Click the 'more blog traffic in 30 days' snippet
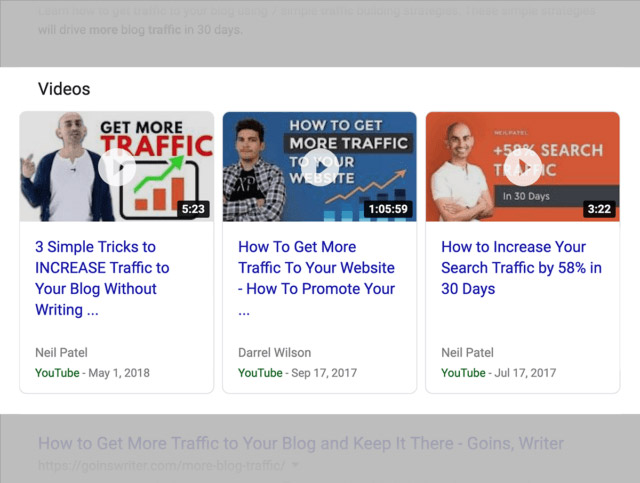640x483 pixels. [x=140, y=29]
